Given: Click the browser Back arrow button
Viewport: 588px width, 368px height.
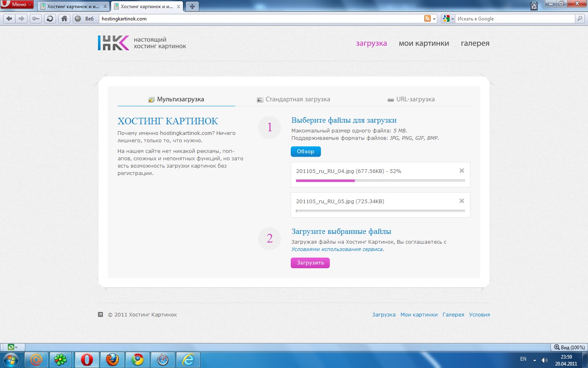Looking at the screenshot, I should pos(9,18).
